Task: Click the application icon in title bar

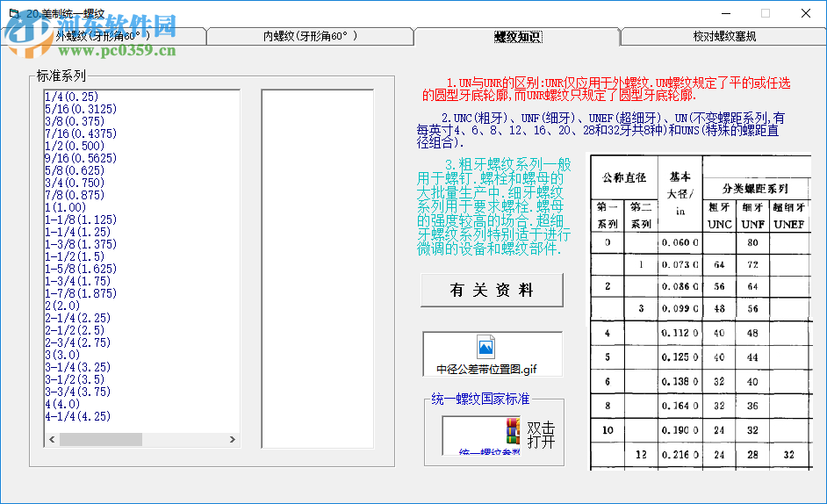Action: click(x=14, y=13)
